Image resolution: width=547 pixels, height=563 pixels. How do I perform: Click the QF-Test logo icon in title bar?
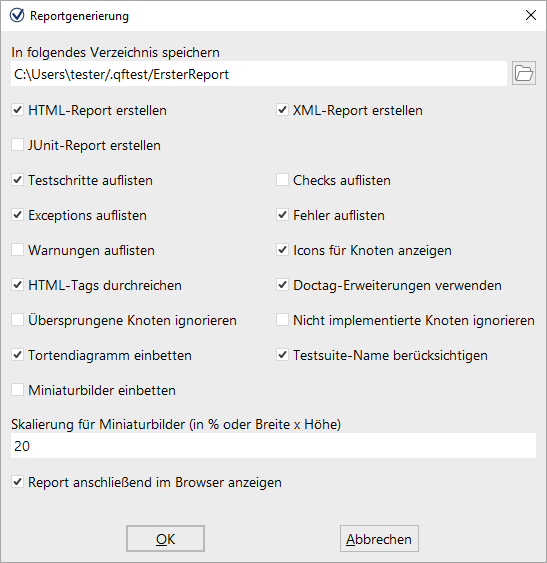tap(17, 15)
